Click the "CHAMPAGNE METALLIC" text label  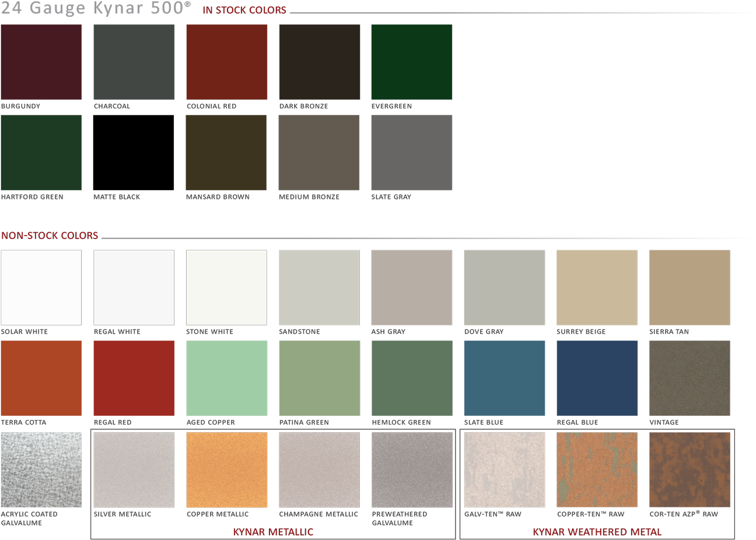click(318, 514)
